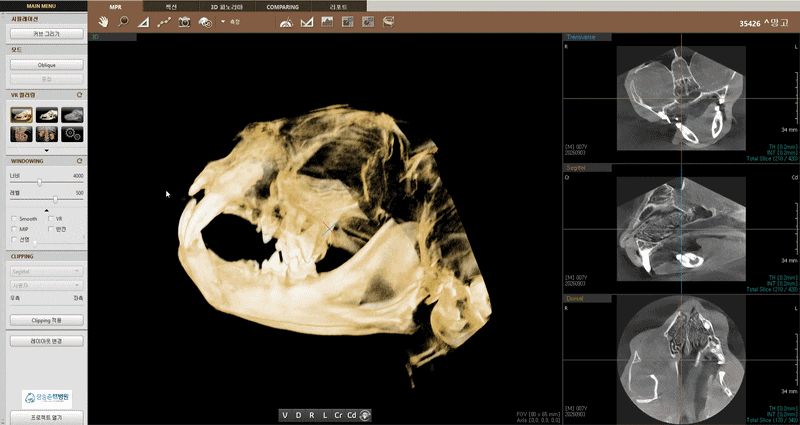800x425 pixels.
Task: Open the second clipping dropdown
Action: click(x=46, y=285)
